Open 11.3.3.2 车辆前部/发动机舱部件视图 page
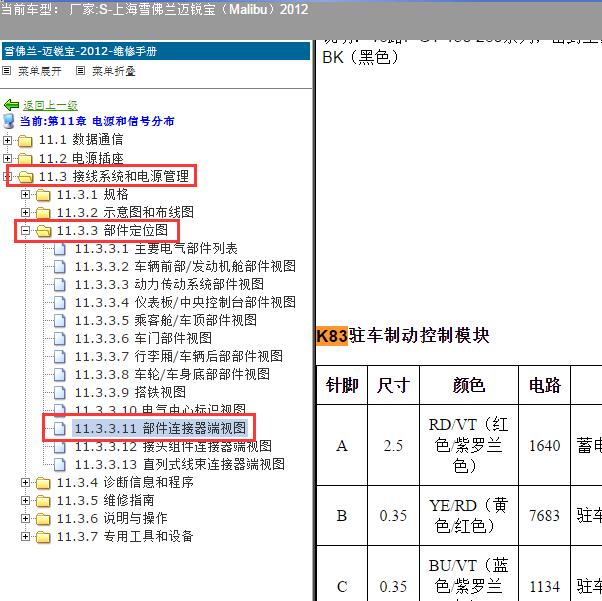This screenshot has height=601, width=602. [185, 267]
